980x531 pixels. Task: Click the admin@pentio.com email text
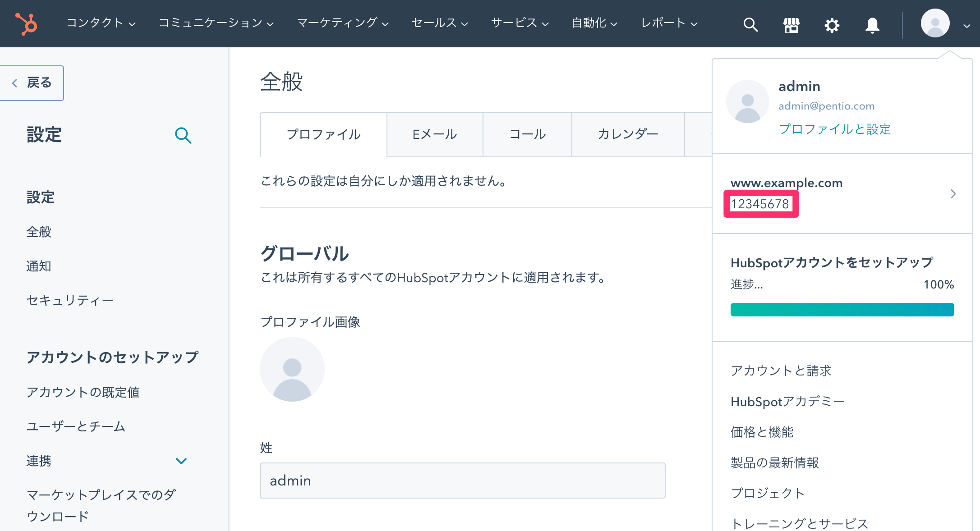tap(826, 106)
